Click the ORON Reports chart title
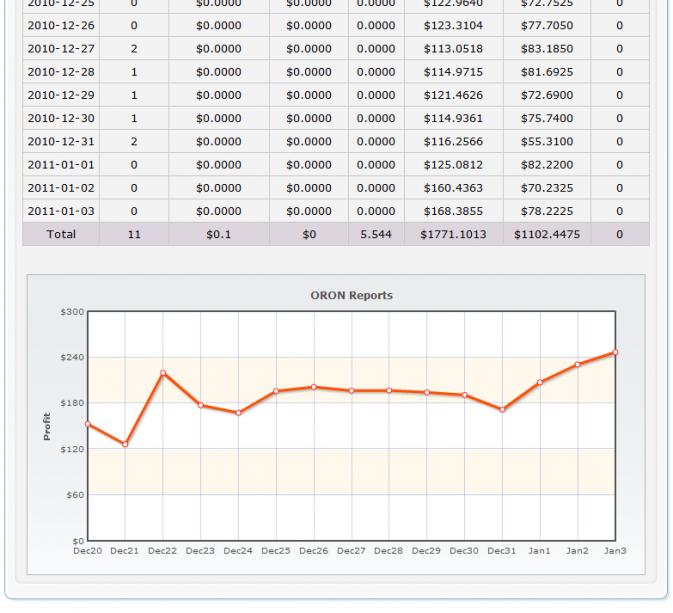Screen dimensions: 673x613 [352, 295]
